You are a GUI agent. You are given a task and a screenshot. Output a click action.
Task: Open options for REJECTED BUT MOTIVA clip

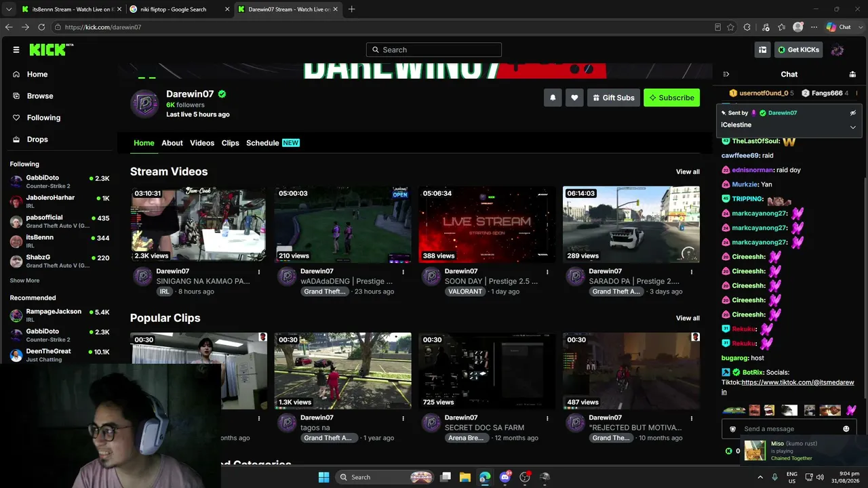692,418
